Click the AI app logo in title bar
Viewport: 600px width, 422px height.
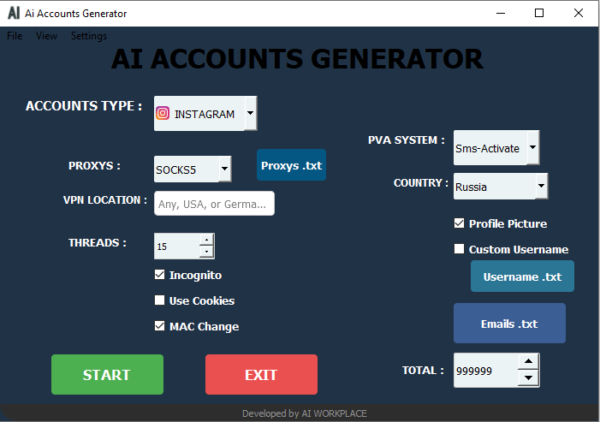click(14, 13)
